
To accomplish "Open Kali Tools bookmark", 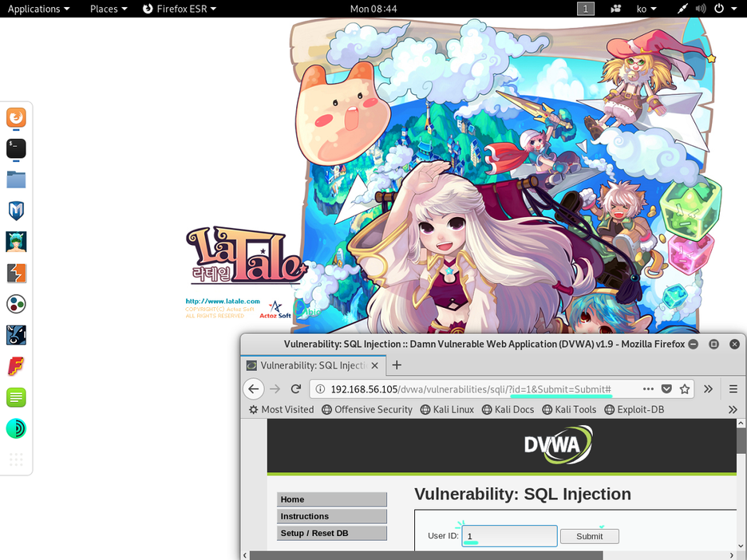I will tap(569, 409).
